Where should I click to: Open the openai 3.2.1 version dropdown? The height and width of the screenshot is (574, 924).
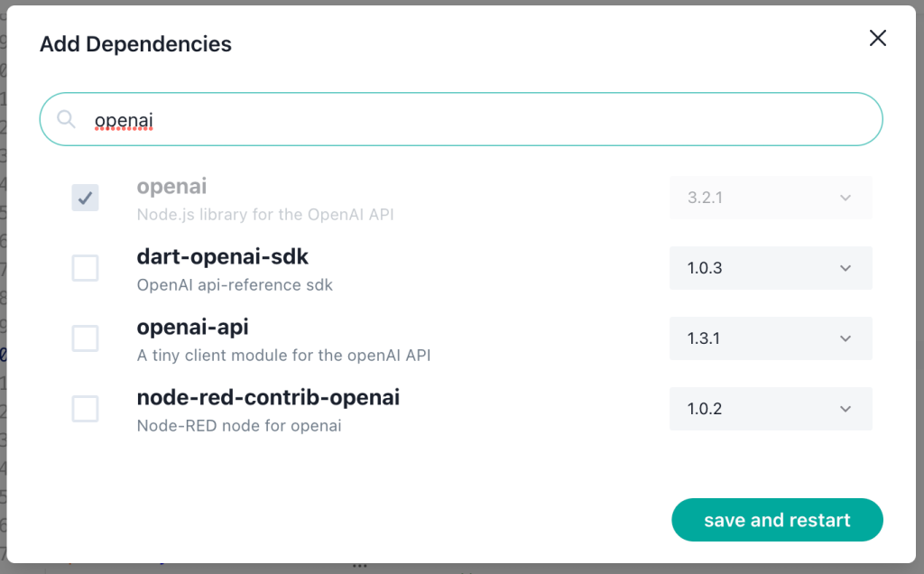click(771, 198)
